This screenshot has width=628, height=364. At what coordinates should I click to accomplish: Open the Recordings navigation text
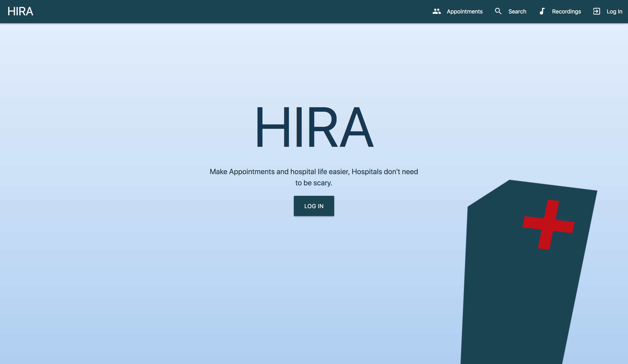tap(566, 11)
